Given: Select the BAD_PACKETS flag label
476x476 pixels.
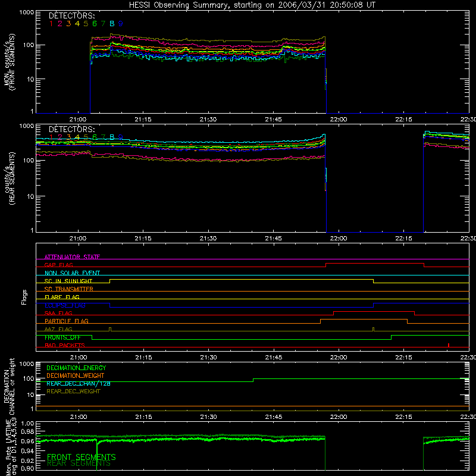Looking at the screenshot, I should (x=65, y=345).
